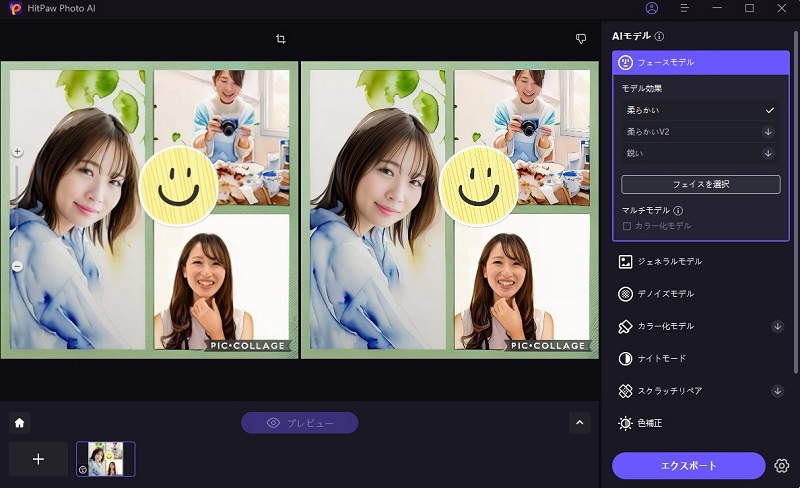Click the home icon button
This screenshot has width=800, height=488.
(19, 423)
